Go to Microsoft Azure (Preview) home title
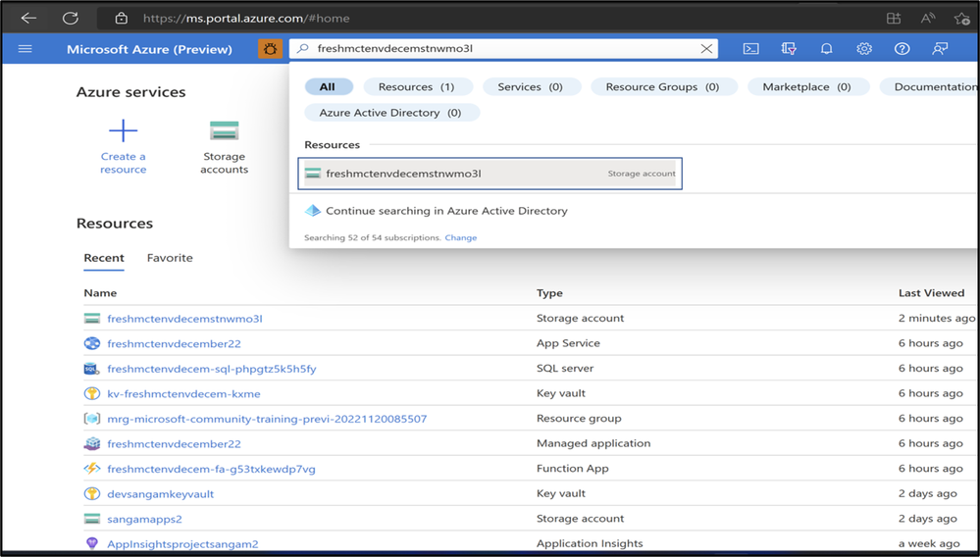 point(149,49)
